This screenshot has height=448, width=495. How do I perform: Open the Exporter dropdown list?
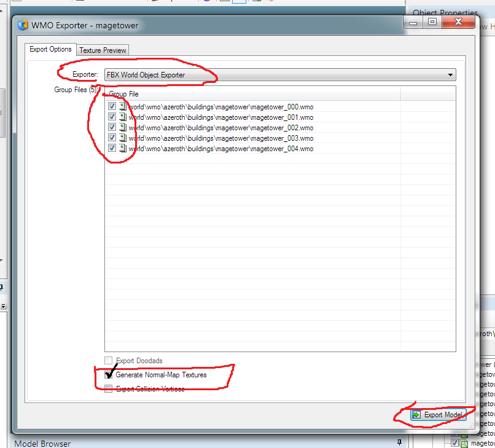click(451, 75)
